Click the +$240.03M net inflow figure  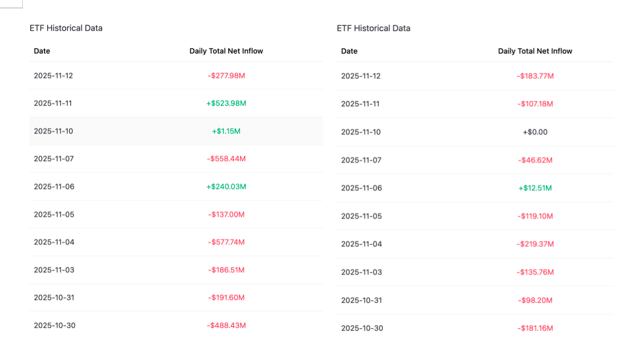tap(226, 186)
